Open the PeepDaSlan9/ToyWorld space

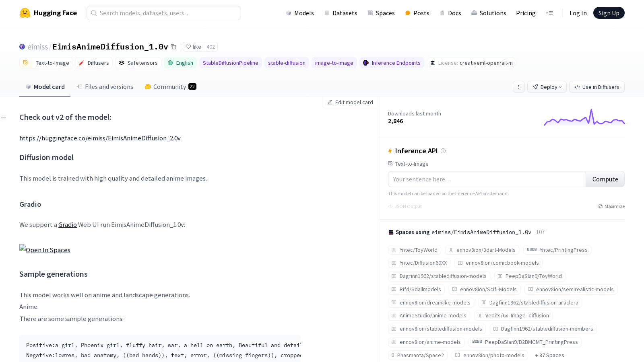(x=530, y=276)
